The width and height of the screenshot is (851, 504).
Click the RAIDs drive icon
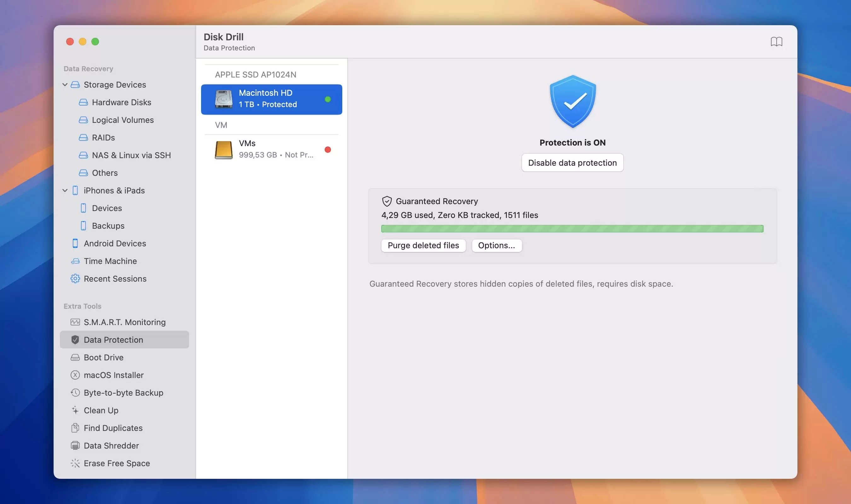[x=83, y=138]
